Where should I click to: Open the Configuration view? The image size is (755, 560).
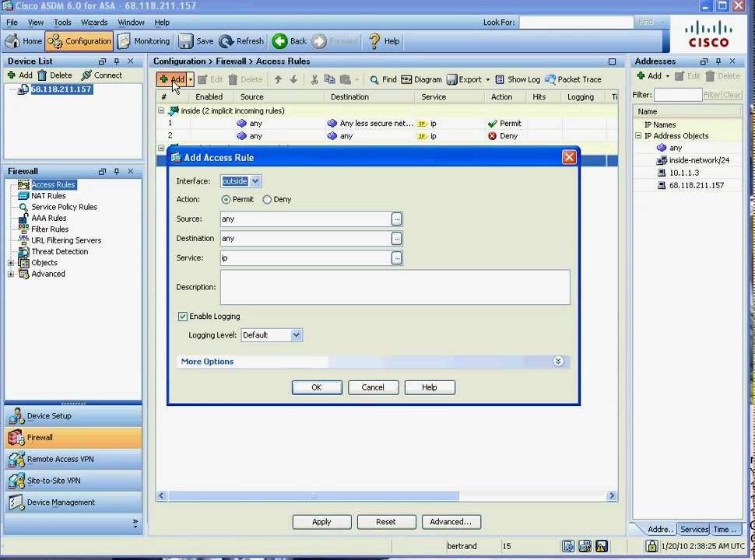pos(79,41)
